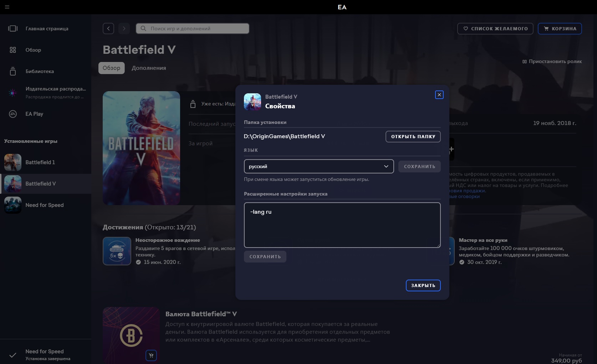Add Валюта Battlefield V to cart icon

(151, 355)
